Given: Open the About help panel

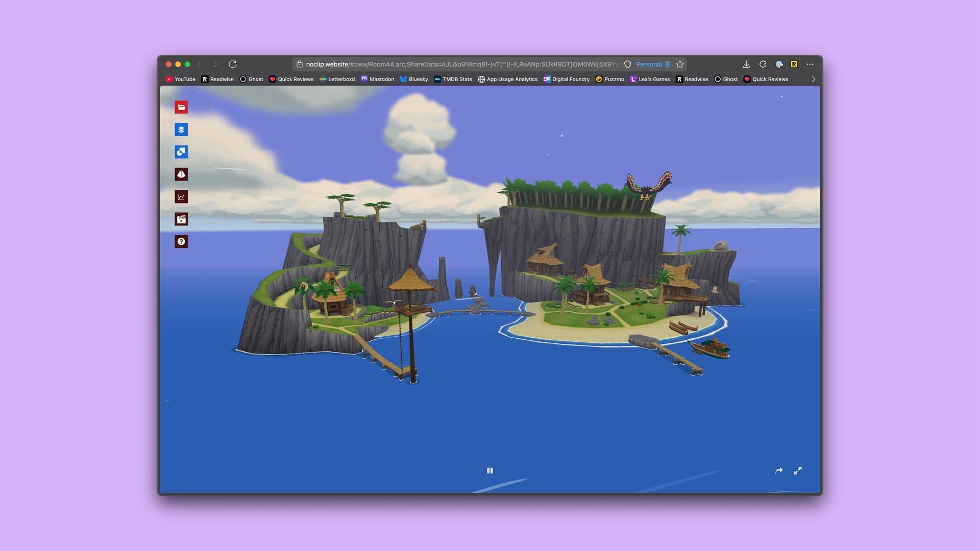Looking at the screenshot, I should (181, 242).
